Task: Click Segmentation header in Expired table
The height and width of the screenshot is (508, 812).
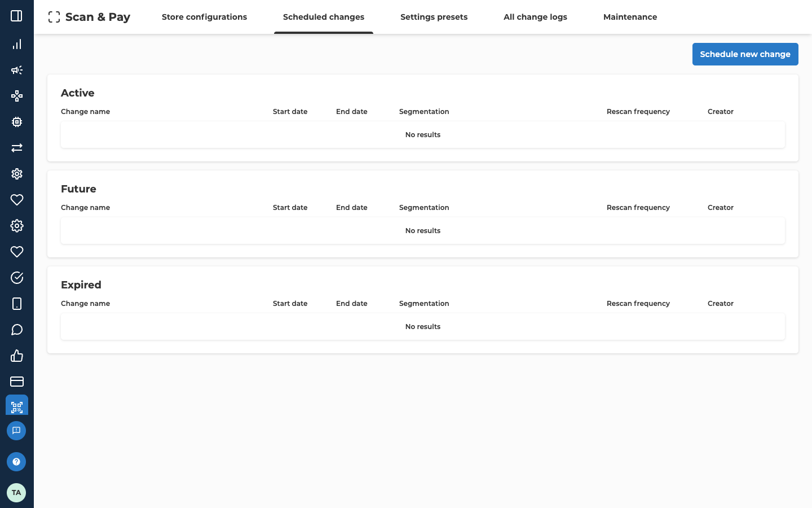Action: pos(424,304)
